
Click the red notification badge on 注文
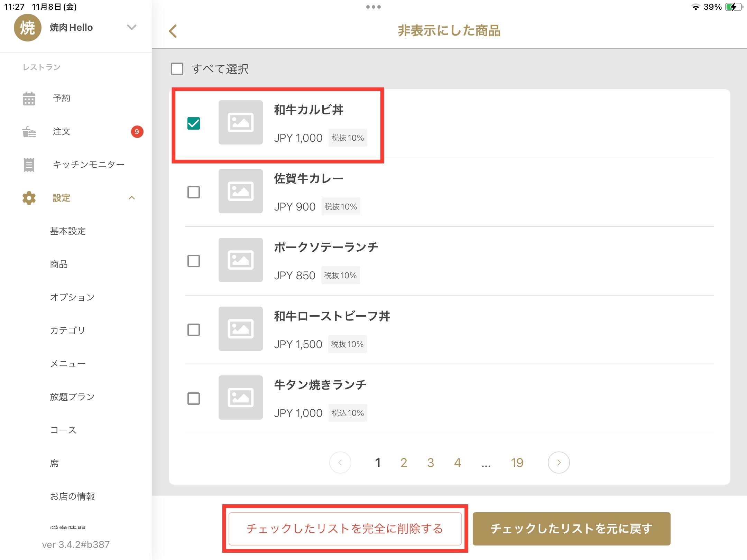137,131
